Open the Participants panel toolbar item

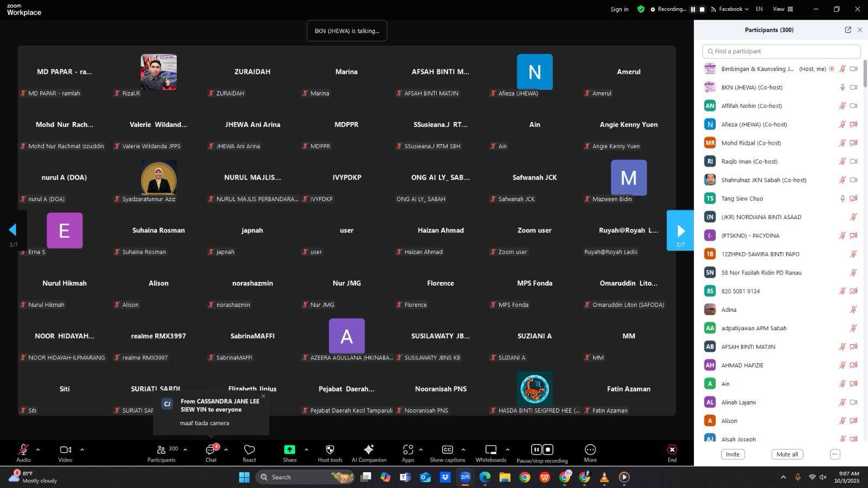pos(162,453)
